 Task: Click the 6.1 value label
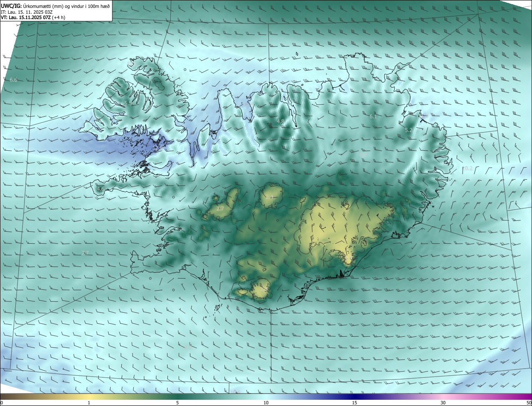(373, 117)
